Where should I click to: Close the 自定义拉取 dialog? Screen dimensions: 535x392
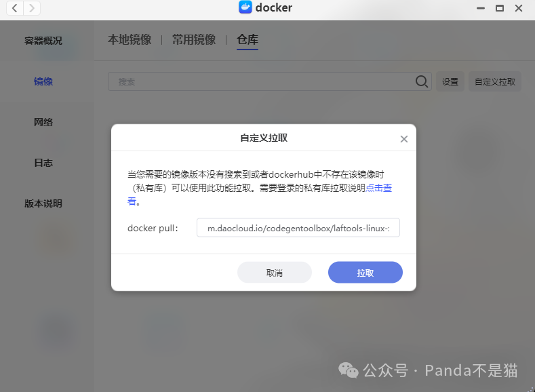(404, 139)
